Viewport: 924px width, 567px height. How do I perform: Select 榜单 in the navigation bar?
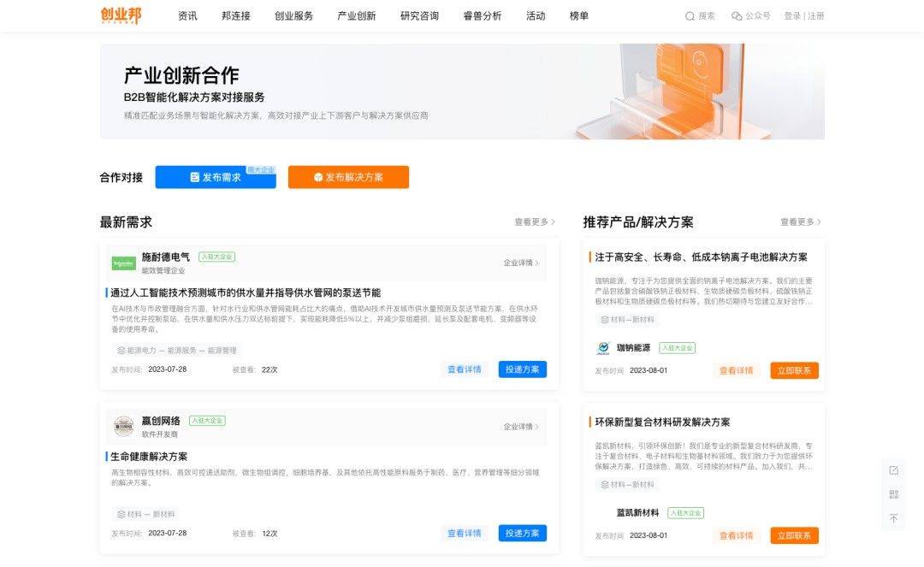coord(578,15)
